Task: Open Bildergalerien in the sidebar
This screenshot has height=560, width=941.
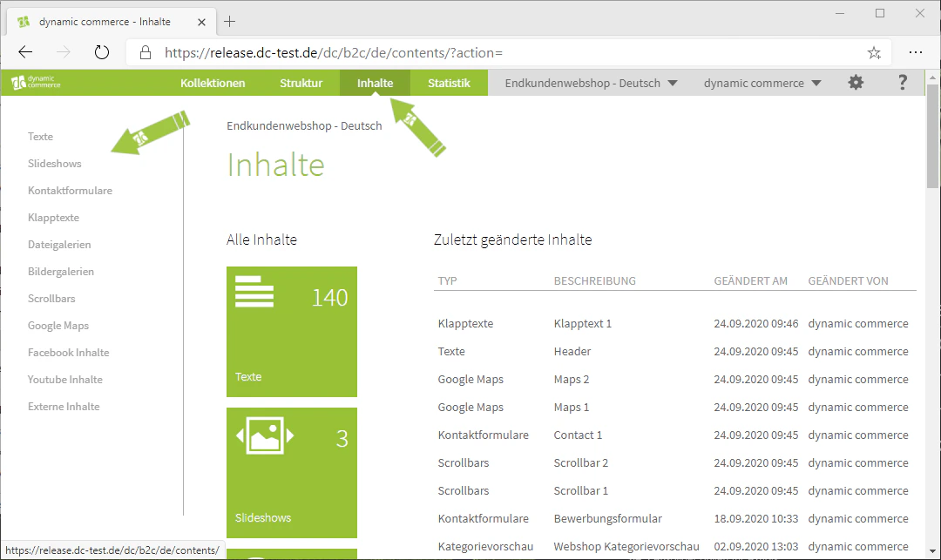Action: pyautogui.click(x=61, y=271)
